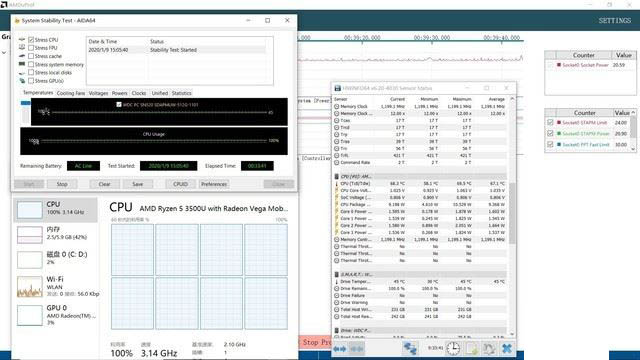The height and width of the screenshot is (360, 640).
Task: Switch to the Cooling Fans tab
Action: pyautogui.click(x=71, y=93)
